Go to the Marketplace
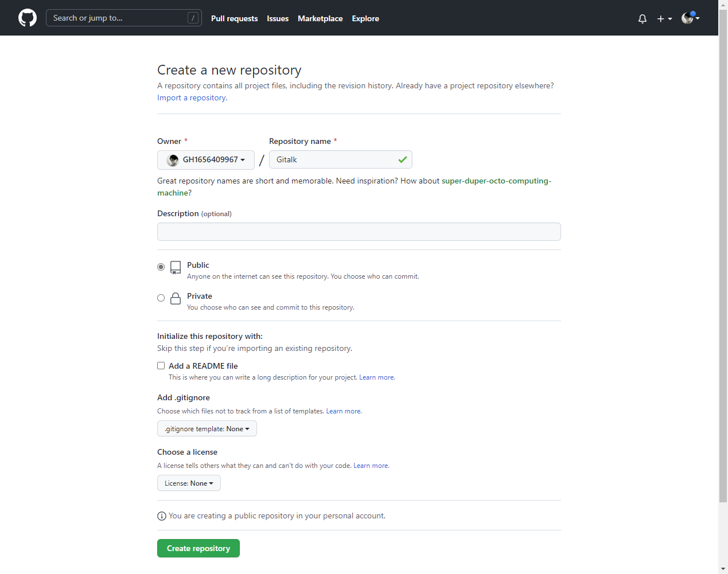The image size is (728, 574). 320,18
